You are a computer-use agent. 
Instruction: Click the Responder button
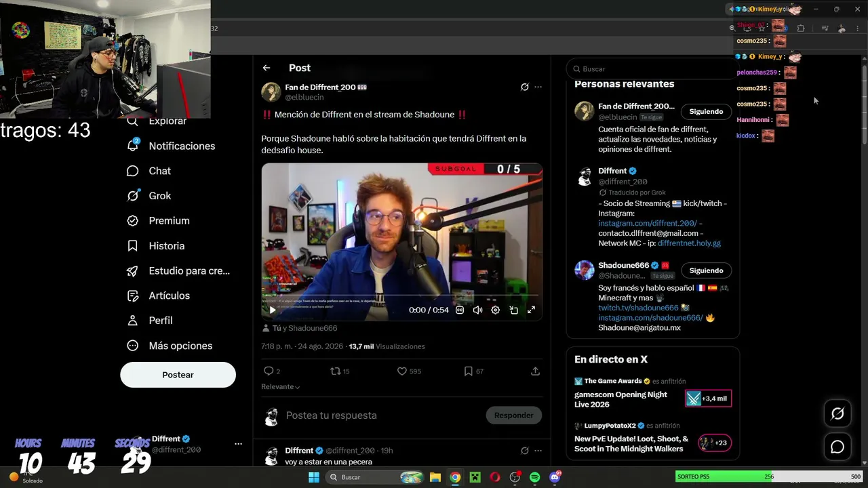pos(513,415)
